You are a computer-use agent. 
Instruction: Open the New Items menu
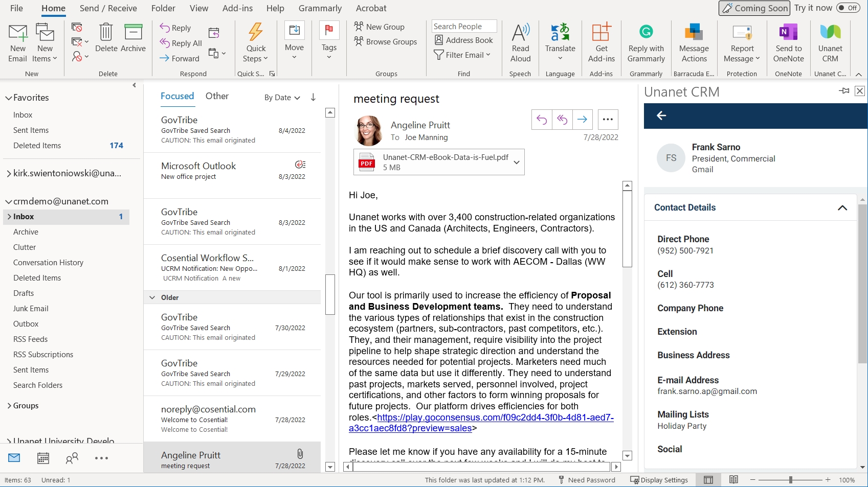click(x=45, y=43)
